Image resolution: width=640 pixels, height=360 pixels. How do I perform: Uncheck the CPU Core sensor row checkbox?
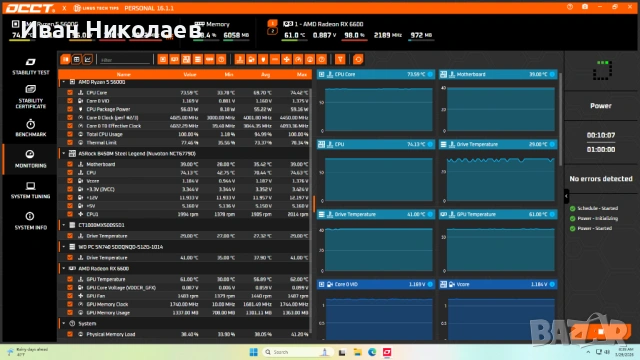pyautogui.click(x=70, y=93)
